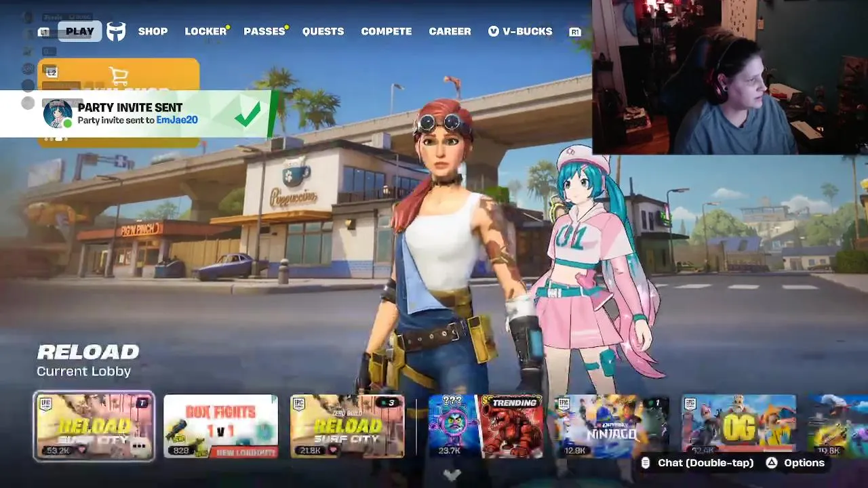
Task: Click the L2 trigger badge
Action: 52,72
